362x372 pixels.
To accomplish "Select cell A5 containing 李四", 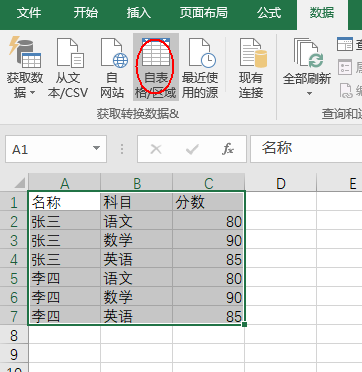I will (64, 277).
